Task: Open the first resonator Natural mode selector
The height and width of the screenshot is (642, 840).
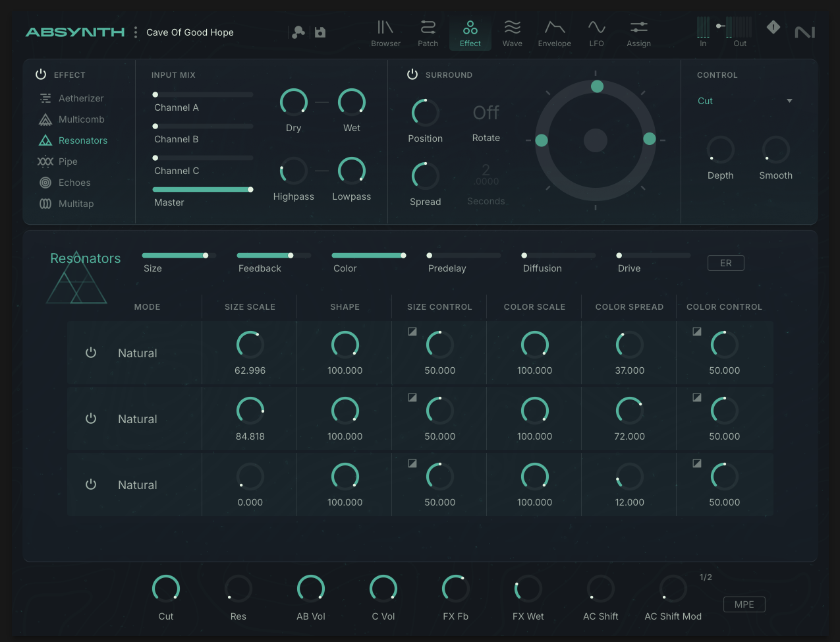Action: pyautogui.click(x=138, y=353)
